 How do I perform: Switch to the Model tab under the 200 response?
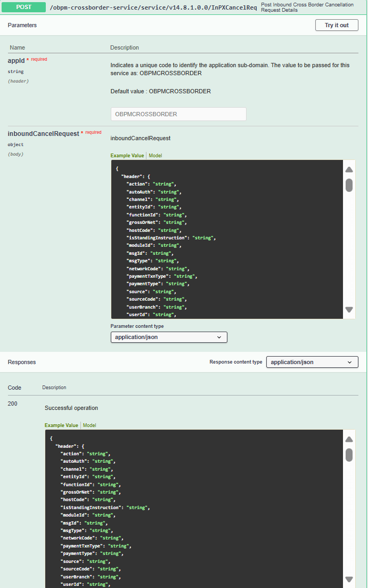tap(89, 425)
